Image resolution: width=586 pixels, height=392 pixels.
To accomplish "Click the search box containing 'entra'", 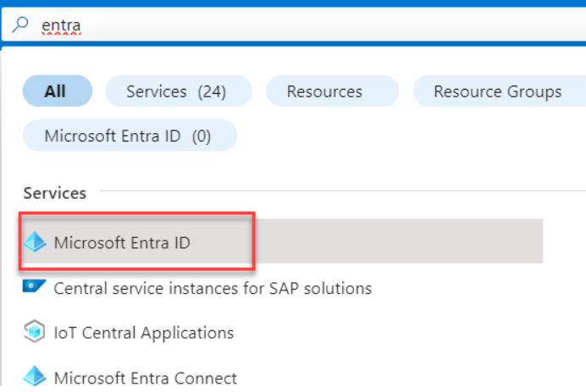I will pos(294,25).
